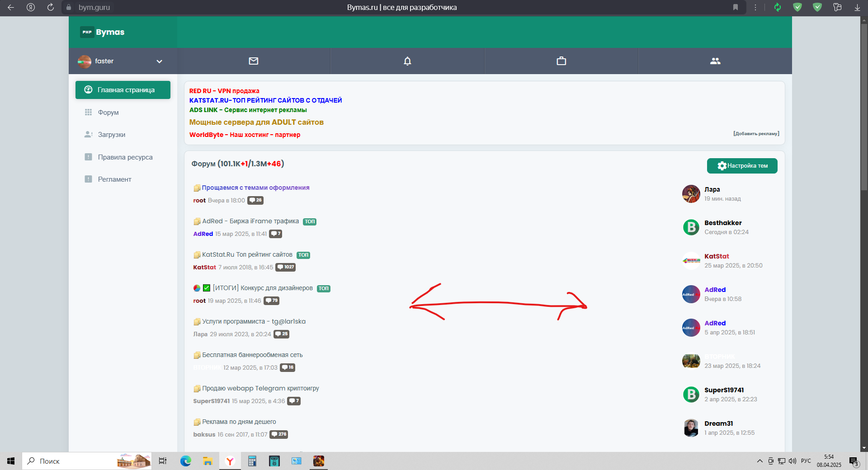
Task: Go to Правила ресурса page
Action: click(125, 157)
